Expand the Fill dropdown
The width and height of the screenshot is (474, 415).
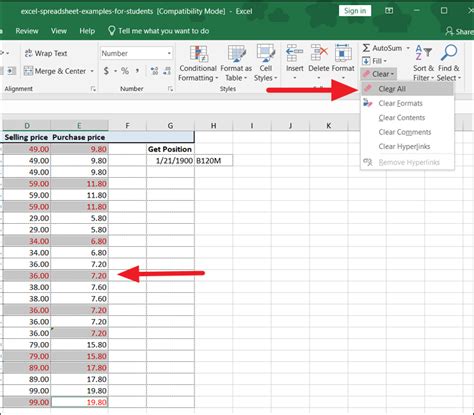click(374, 61)
